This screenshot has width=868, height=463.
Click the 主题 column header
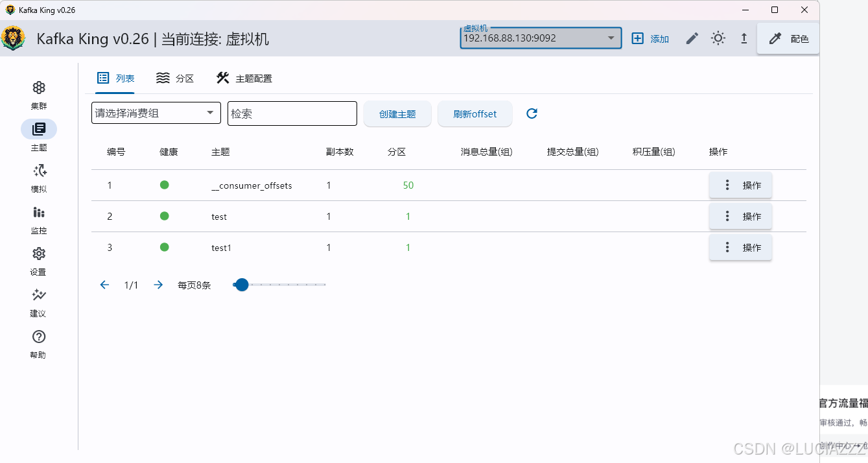220,152
